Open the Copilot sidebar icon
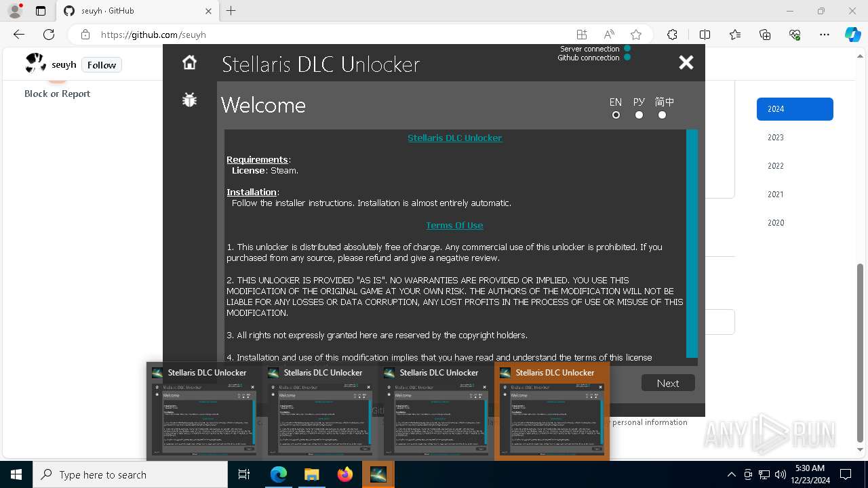Viewport: 868px width, 488px height. pos(852,35)
